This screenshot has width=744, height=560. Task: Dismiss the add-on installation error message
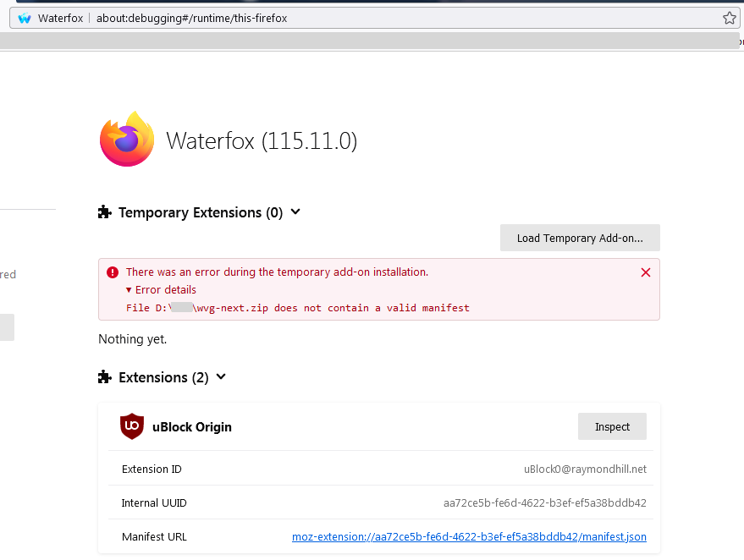[646, 272]
